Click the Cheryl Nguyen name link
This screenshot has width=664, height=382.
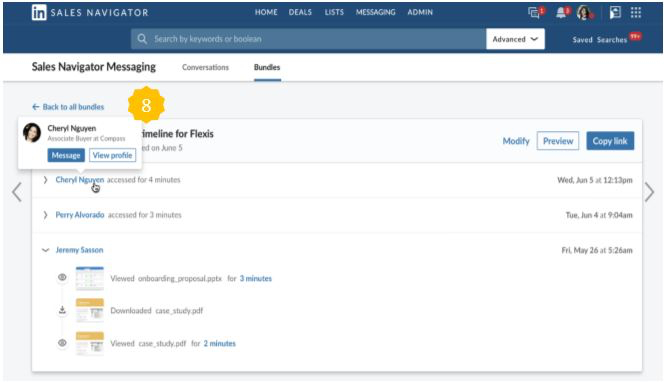coord(80,180)
